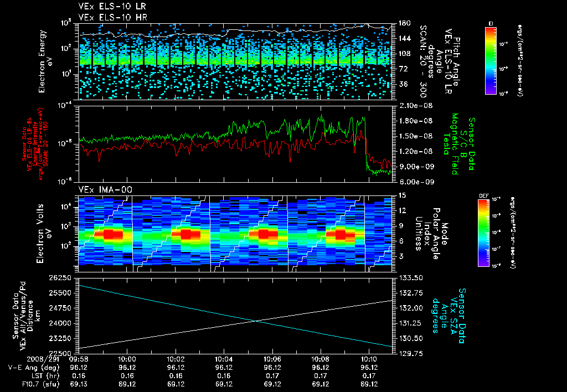This screenshot has width=567, height=392.
Task: Click the Pitch Angle axis label
Action: (x=456, y=61)
